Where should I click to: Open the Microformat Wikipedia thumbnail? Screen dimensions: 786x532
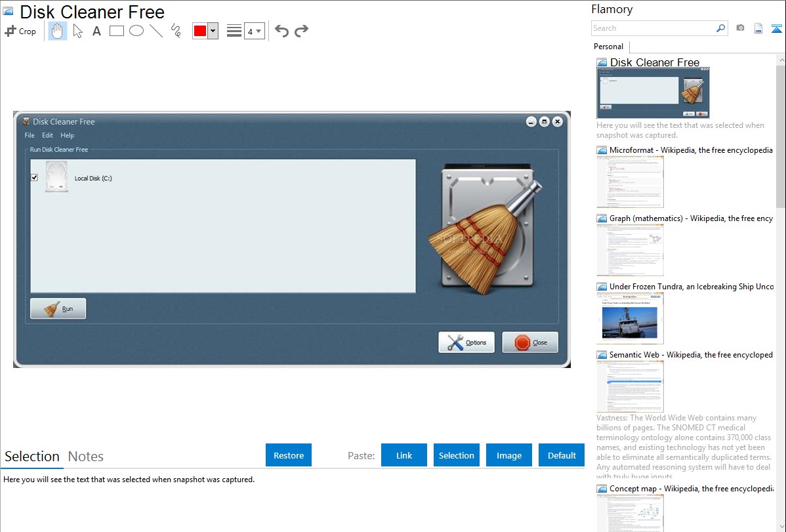(630, 182)
